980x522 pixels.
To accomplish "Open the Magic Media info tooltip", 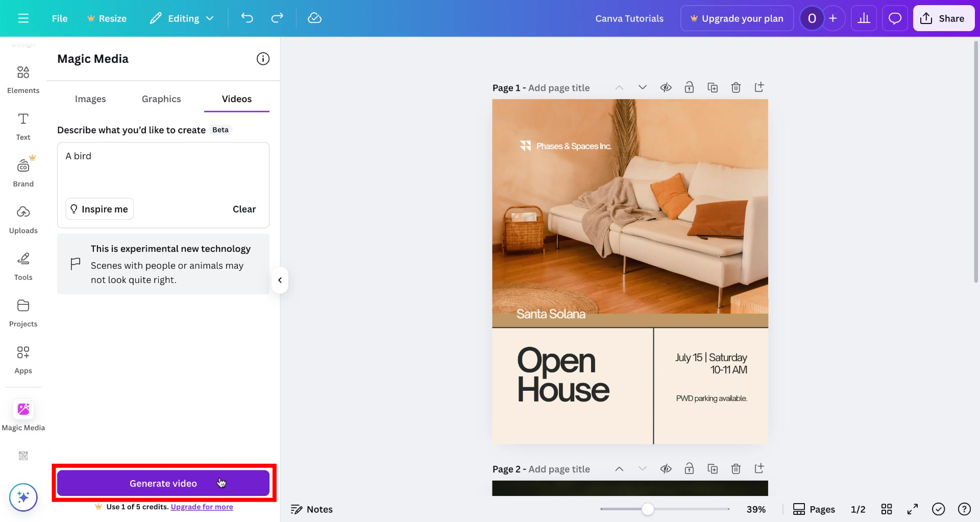I will click(263, 59).
